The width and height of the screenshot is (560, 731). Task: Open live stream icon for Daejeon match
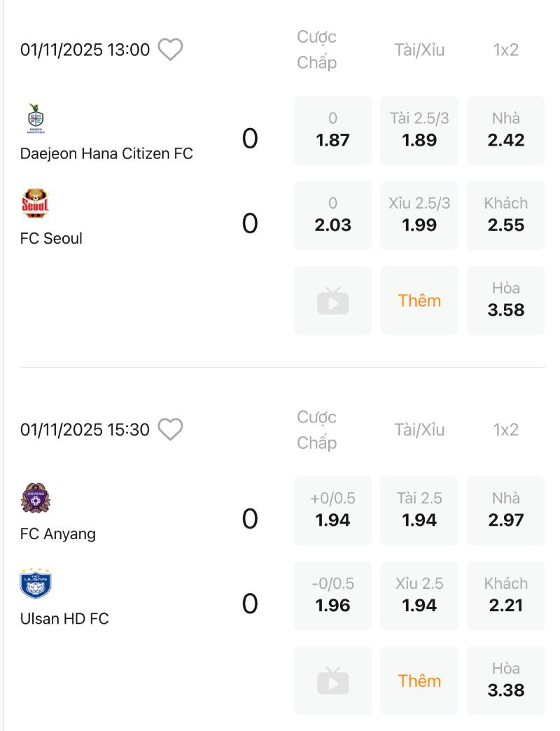(x=332, y=301)
